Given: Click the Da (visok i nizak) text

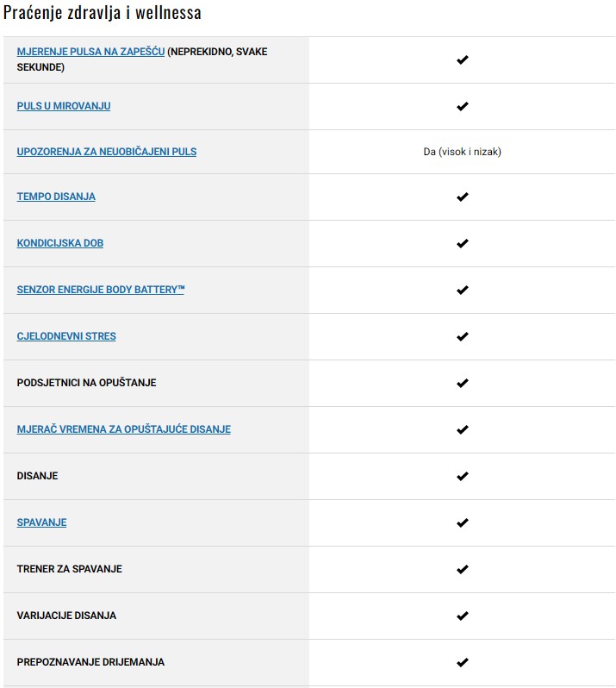Looking at the screenshot, I should (462, 152).
